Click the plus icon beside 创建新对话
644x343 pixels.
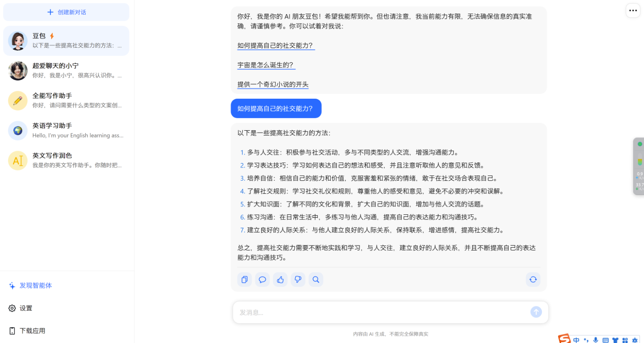point(50,12)
